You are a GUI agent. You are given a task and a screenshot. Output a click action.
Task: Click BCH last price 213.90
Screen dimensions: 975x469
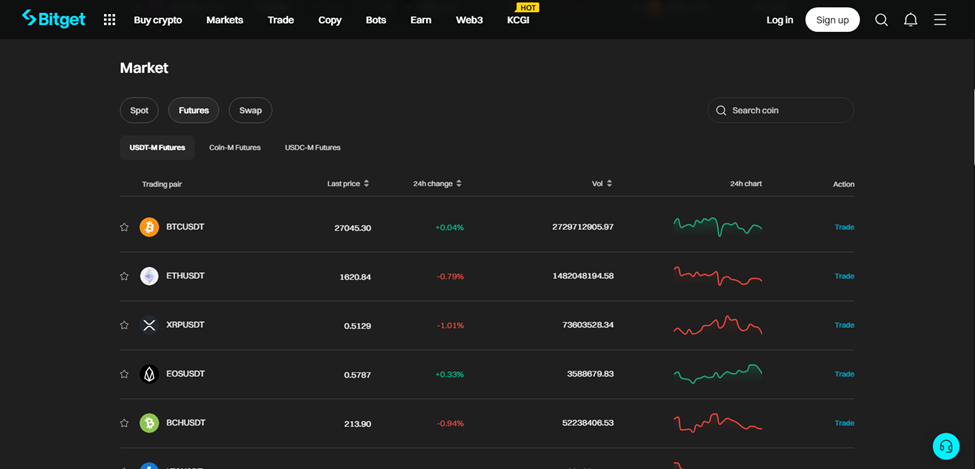(x=358, y=424)
